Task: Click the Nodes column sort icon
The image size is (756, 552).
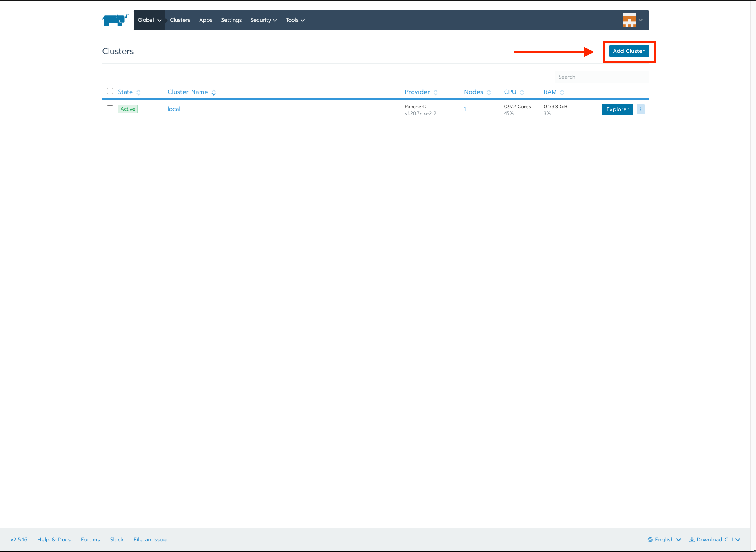Action: coord(489,92)
